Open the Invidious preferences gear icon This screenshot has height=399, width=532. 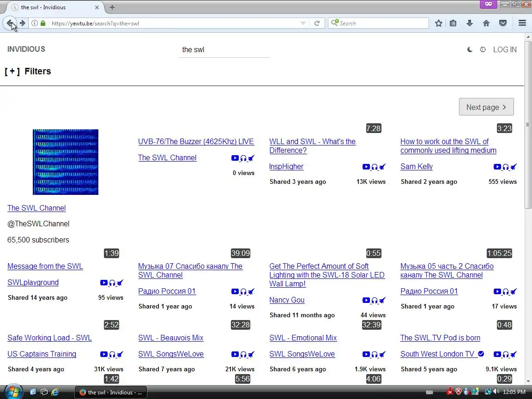(x=483, y=49)
